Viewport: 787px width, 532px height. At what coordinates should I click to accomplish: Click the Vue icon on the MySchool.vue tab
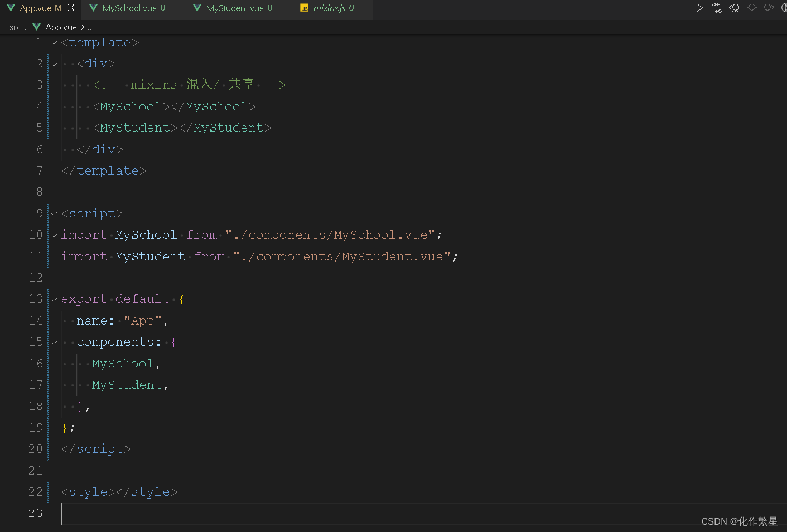(x=93, y=8)
